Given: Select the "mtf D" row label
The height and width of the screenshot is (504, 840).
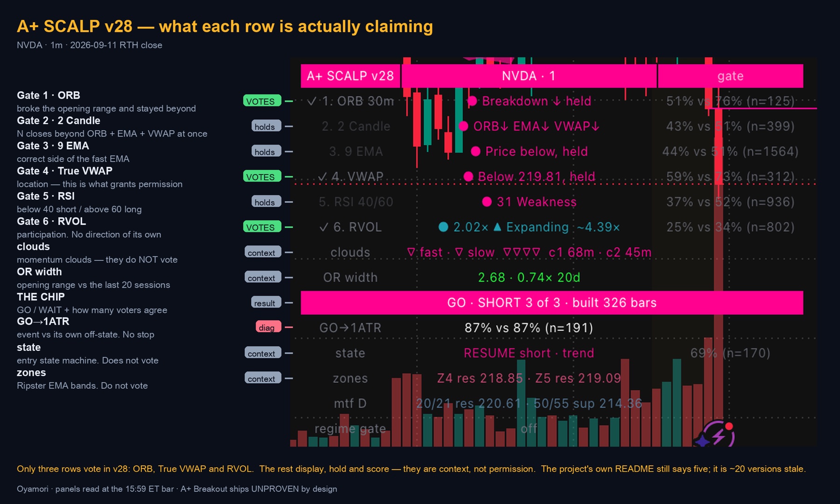Looking at the screenshot, I should click(350, 403).
